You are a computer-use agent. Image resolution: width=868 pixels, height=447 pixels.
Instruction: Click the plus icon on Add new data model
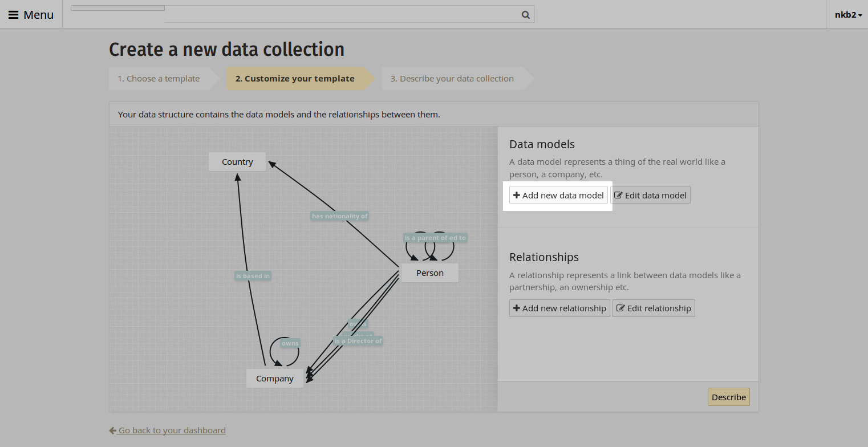pyautogui.click(x=517, y=194)
